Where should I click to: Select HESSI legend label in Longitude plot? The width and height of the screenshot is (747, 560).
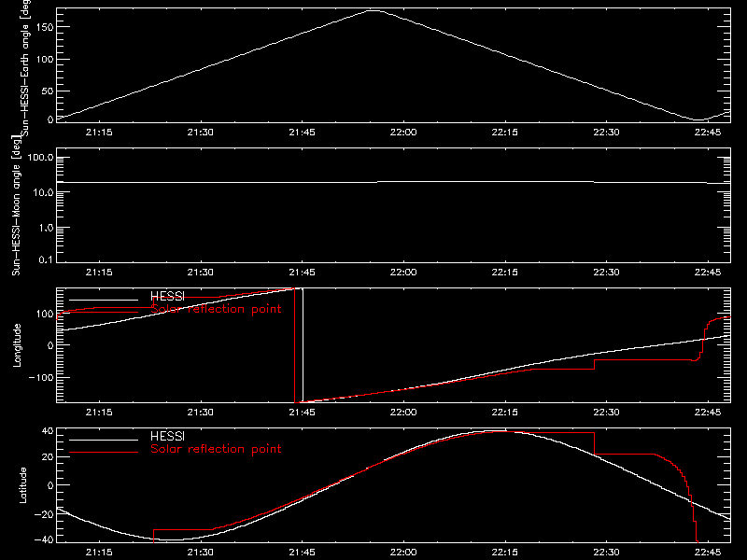167,297
